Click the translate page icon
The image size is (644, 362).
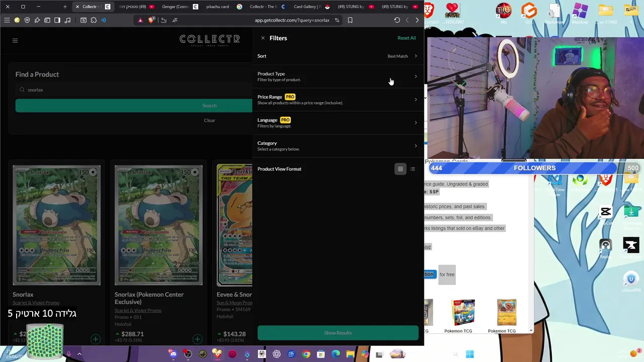175,20
